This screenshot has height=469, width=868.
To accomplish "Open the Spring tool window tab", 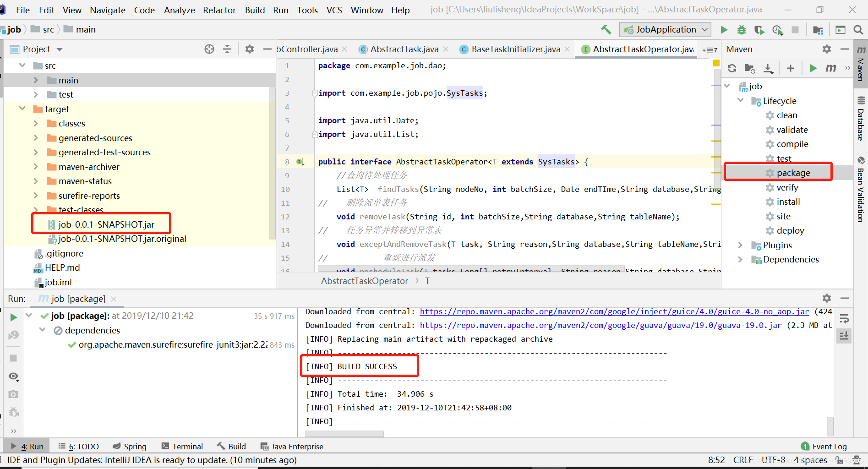I will tap(130, 447).
